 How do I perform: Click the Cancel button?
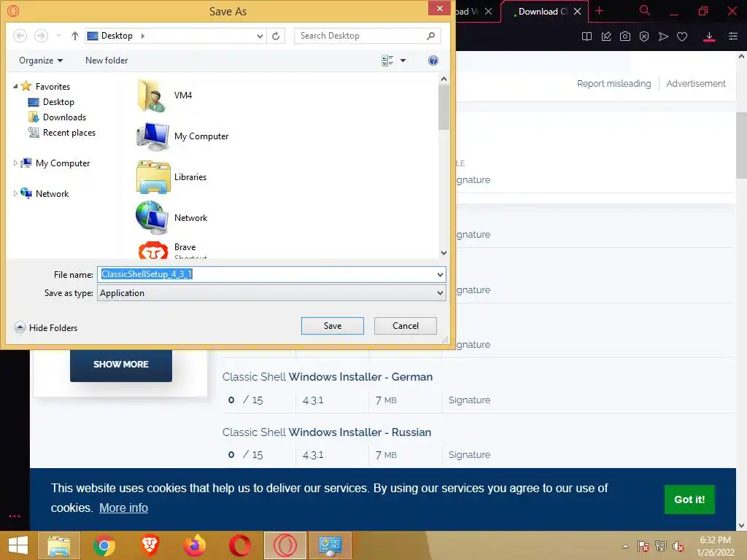point(406,326)
